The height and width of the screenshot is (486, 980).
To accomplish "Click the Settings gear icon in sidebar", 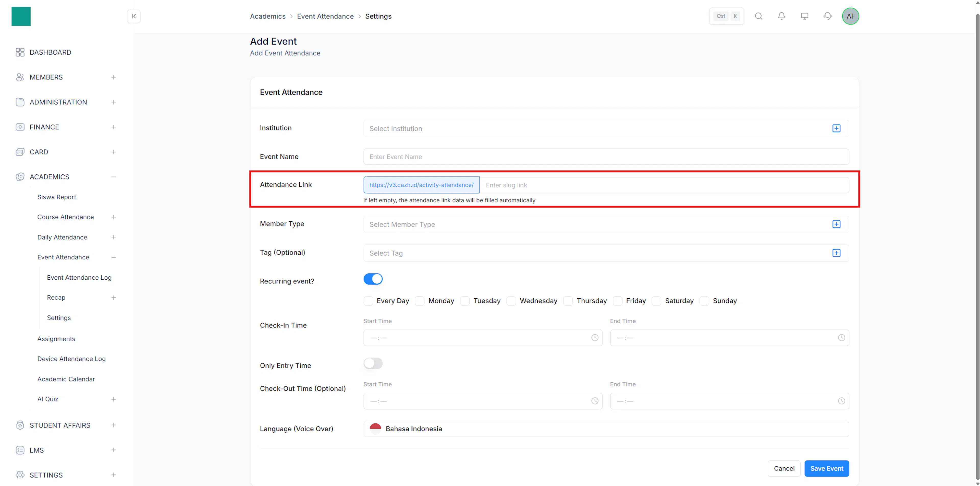I will click(x=20, y=475).
